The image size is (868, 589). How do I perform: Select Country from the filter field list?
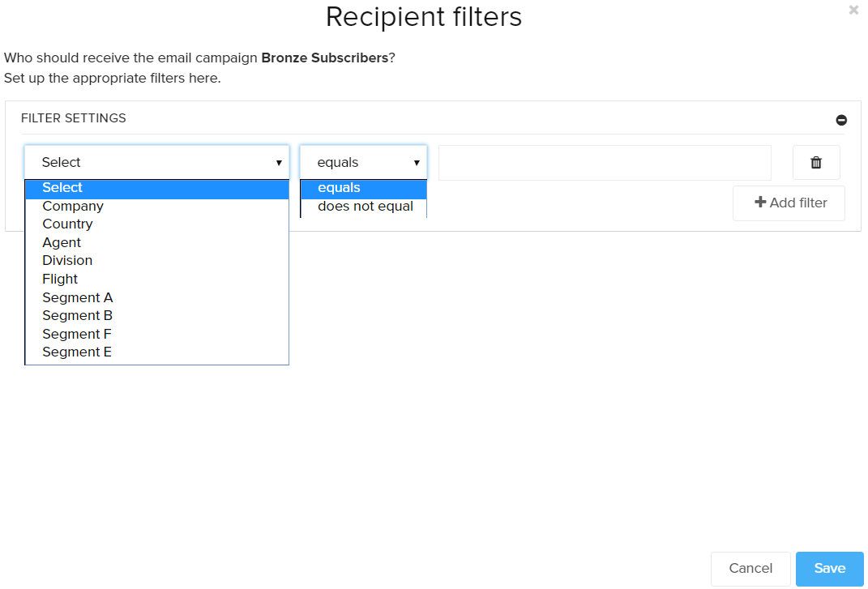67,224
